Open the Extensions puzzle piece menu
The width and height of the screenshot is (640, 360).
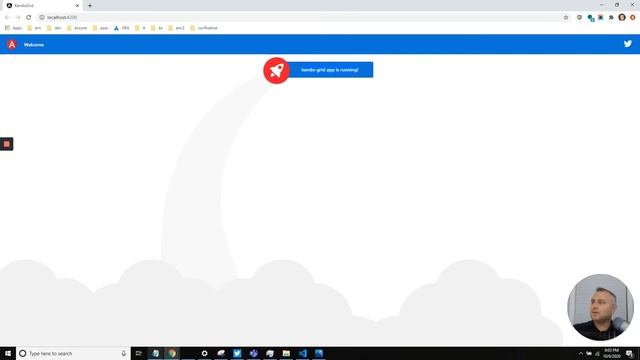611,17
